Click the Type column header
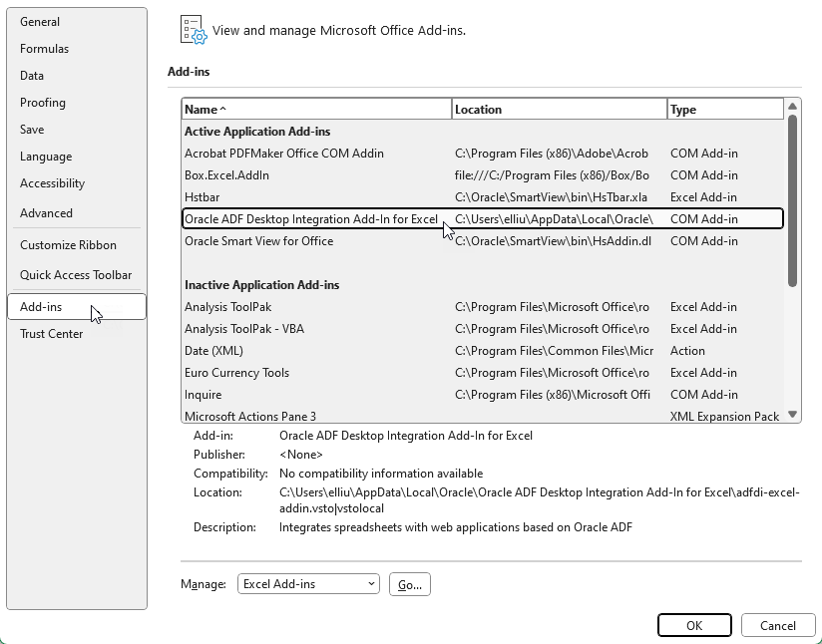This screenshot has height=644, width=822. click(x=724, y=110)
